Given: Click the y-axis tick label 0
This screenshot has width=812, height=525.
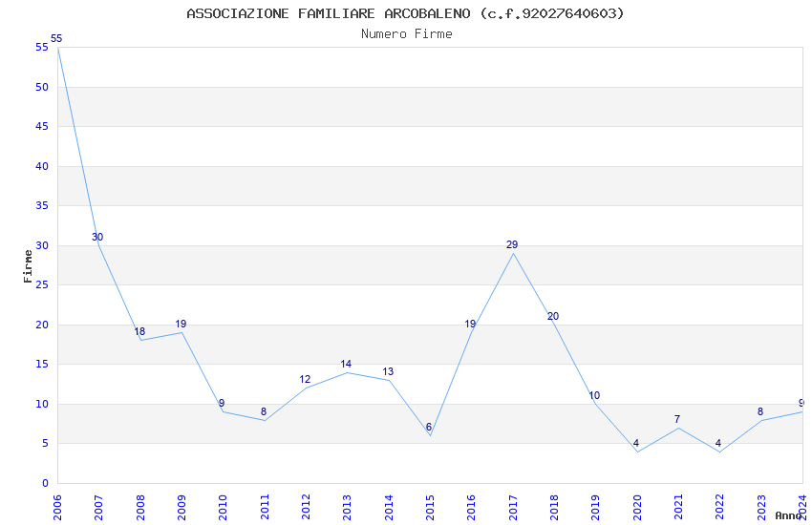Looking at the screenshot, I should [46, 484].
